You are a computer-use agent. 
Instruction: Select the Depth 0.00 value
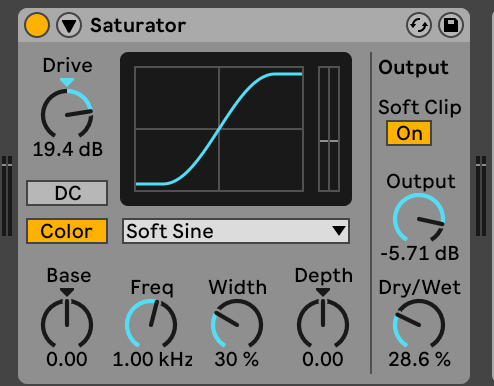point(323,359)
